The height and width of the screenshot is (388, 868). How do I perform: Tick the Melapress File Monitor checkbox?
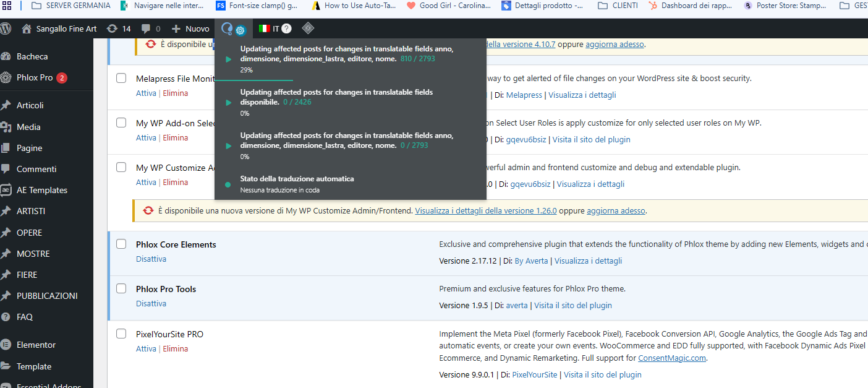(122, 79)
